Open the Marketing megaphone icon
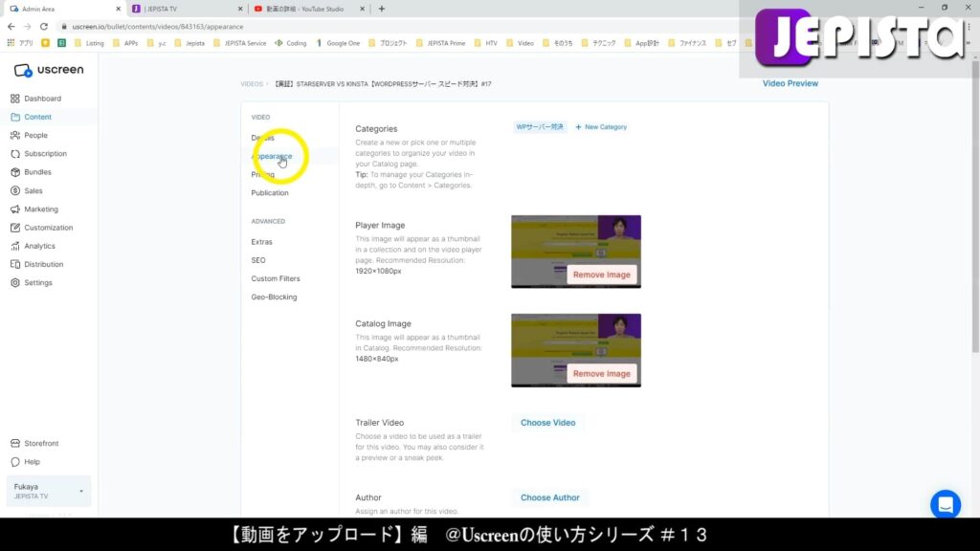The width and height of the screenshot is (980, 551). point(15,209)
